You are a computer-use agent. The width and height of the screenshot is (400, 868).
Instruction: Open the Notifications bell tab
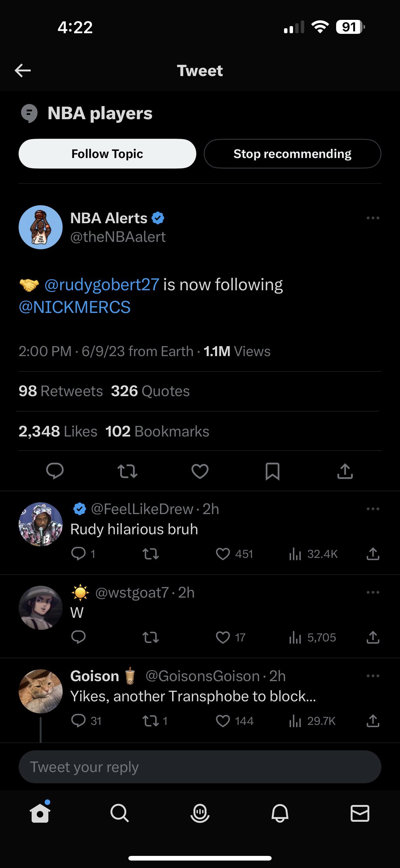pos(280,813)
